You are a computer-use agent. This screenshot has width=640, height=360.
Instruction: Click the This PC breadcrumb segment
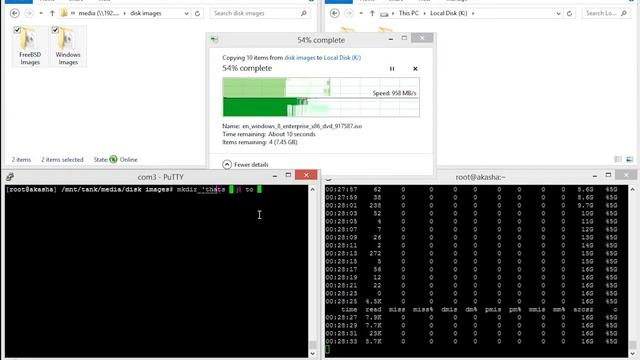(x=409, y=13)
